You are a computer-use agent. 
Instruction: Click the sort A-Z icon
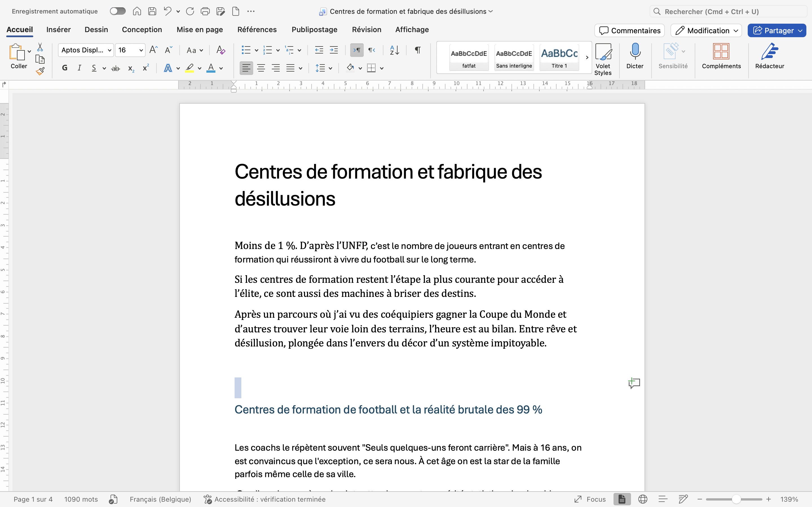394,50
